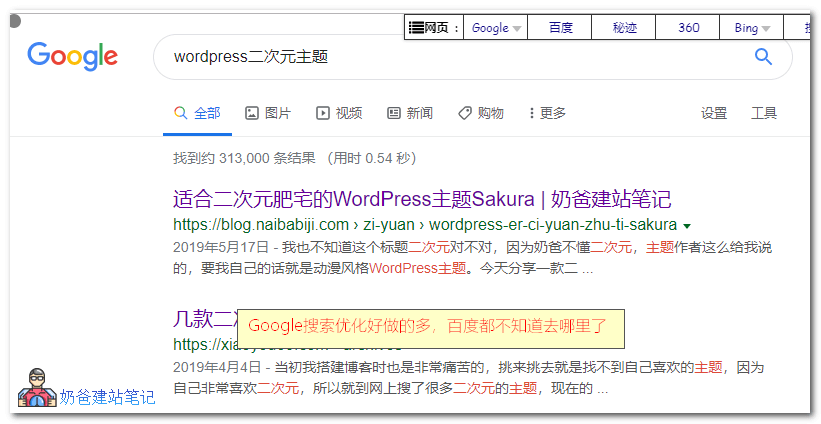Image resolution: width=821 pixels, height=424 pixels.
Task: Select the 全部 search tab
Action: click(x=197, y=113)
